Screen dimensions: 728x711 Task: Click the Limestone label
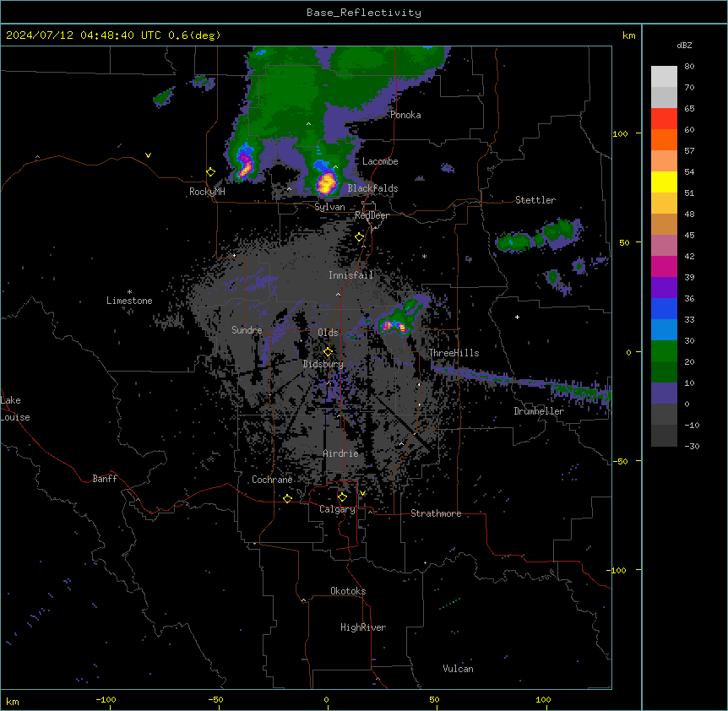[129, 301]
